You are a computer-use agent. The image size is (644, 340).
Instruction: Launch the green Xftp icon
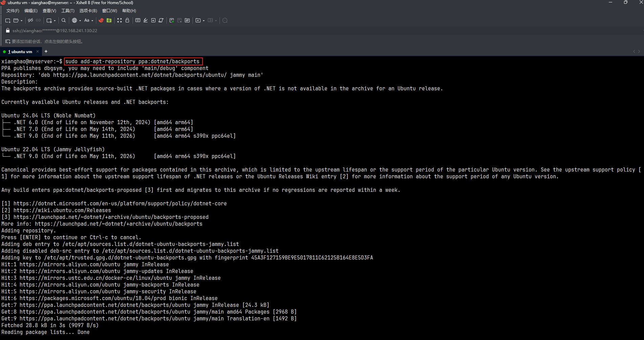coord(109,20)
